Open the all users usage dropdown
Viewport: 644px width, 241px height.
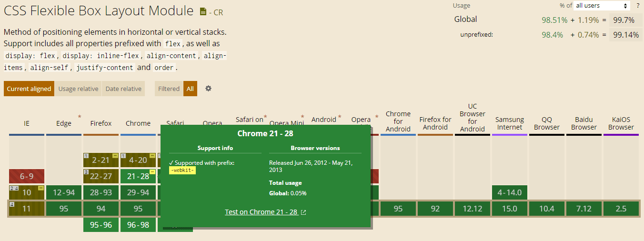pos(602,6)
